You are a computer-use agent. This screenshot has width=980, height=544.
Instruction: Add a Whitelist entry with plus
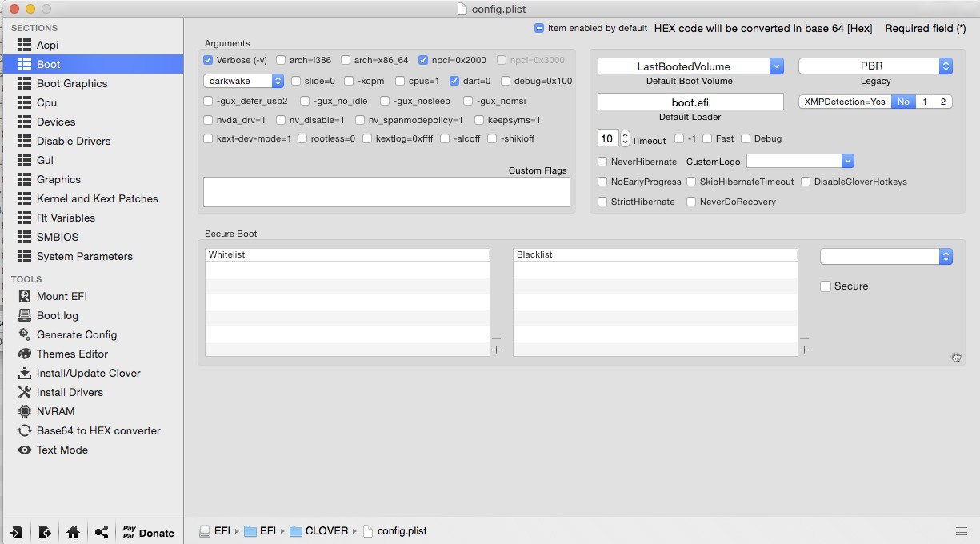(496, 350)
